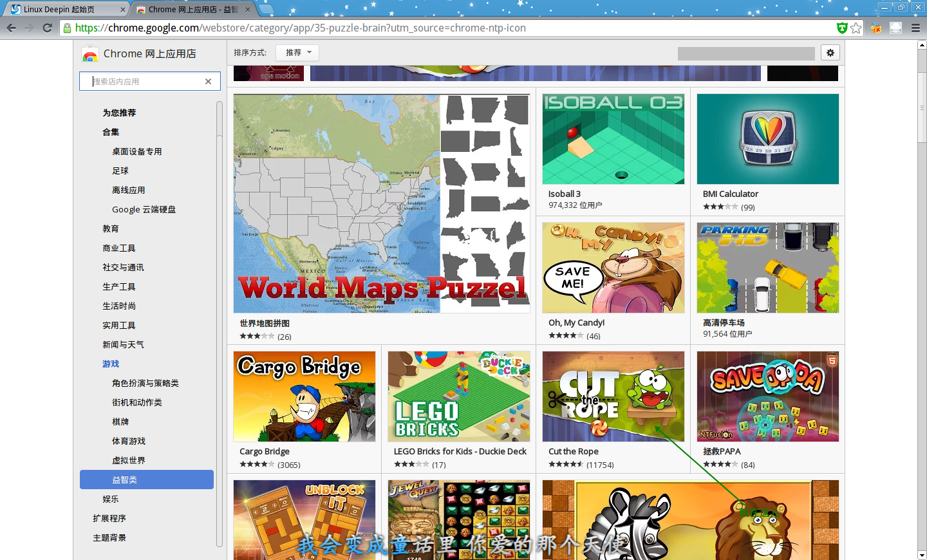
Task: Select the 体育游戏 subcategory
Action: tap(129, 441)
